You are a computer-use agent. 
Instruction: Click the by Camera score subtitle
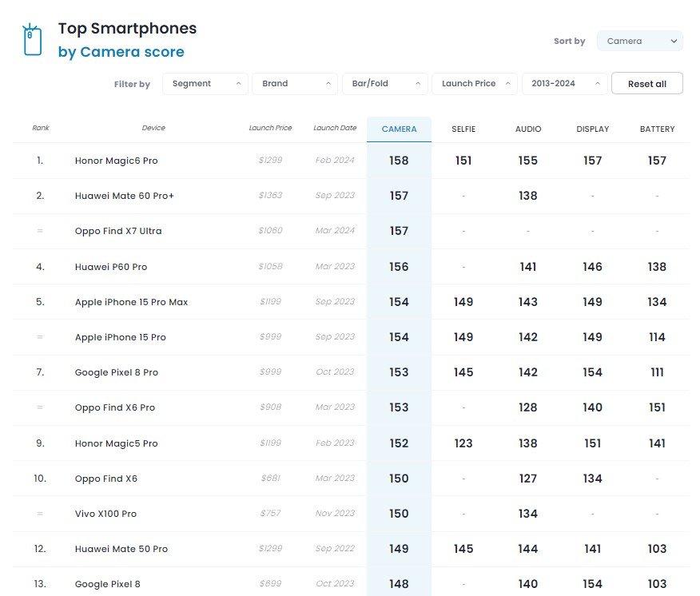coord(121,52)
